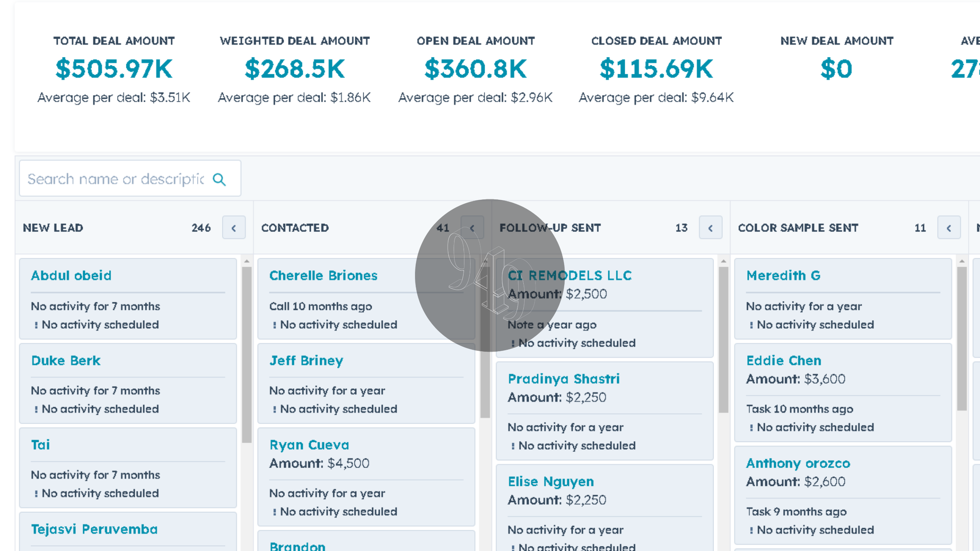Open Ryan Cueva deal
This screenshot has height=551, width=980.
coord(309,445)
